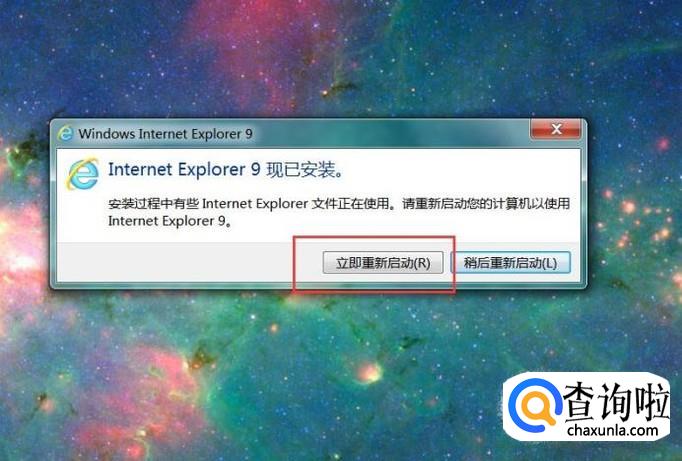
Task: Click the large Internet Explorer logo in the dialog
Action: point(83,174)
